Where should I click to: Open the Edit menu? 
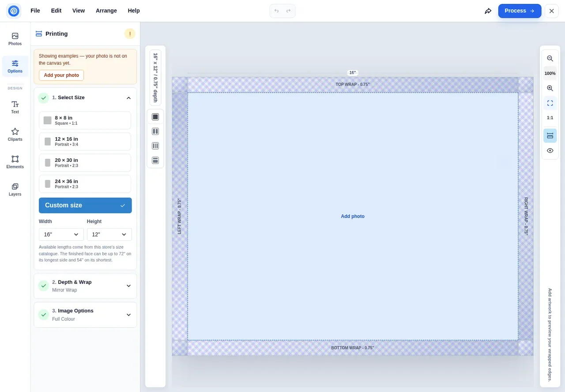pos(56,11)
